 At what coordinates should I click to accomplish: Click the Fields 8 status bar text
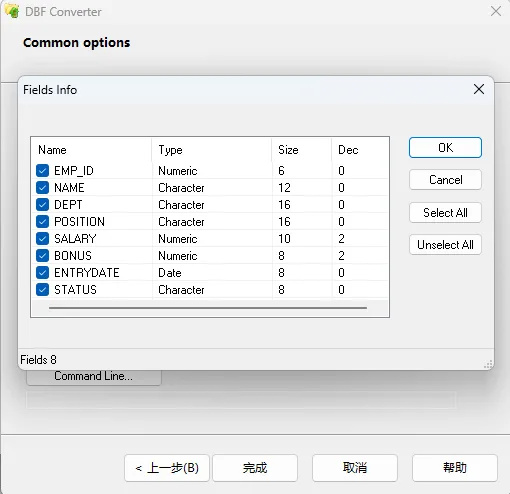[x=38, y=360]
